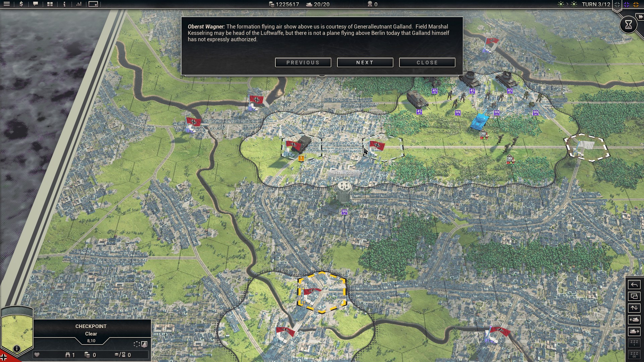Screen dimensions: 644x362
Task: Click the end turn hourglass button
Action: 628,24
